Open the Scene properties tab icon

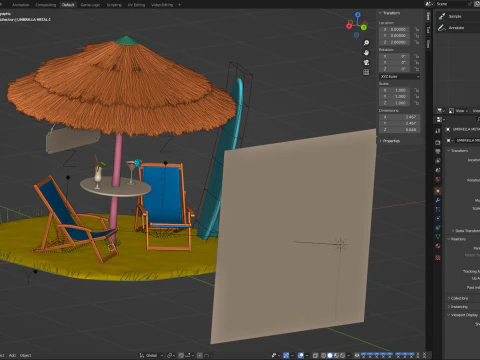click(x=438, y=170)
